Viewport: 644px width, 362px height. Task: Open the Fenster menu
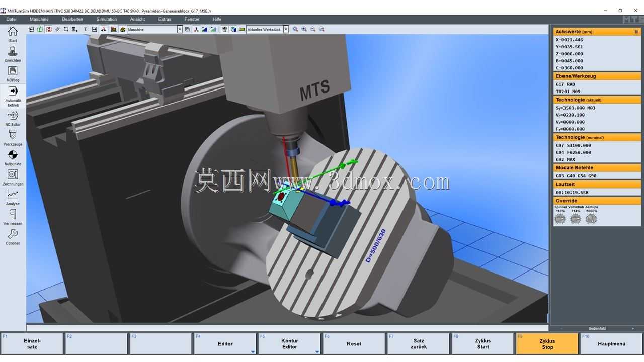192,19
